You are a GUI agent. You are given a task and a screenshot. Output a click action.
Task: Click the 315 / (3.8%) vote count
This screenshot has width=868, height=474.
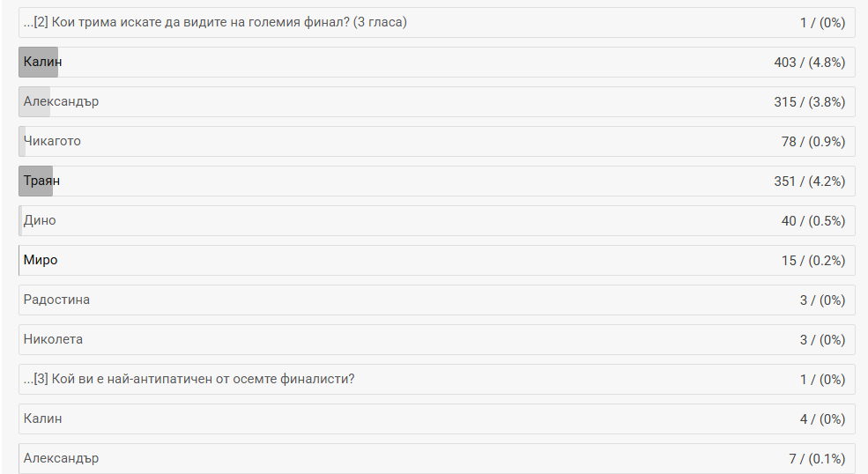809,101
